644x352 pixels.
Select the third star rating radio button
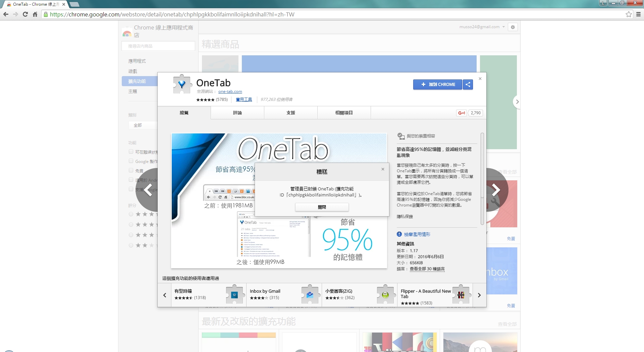pos(131,235)
